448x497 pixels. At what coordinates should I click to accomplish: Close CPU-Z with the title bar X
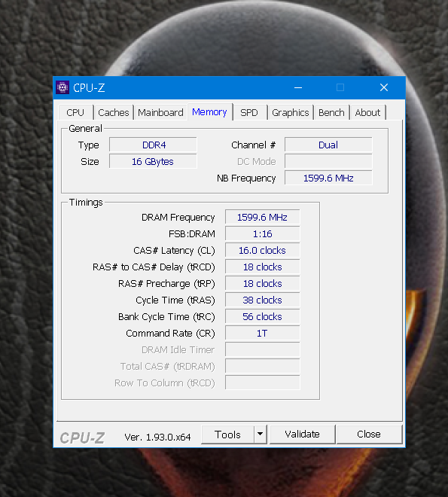pyautogui.click(x=384, y=87)
